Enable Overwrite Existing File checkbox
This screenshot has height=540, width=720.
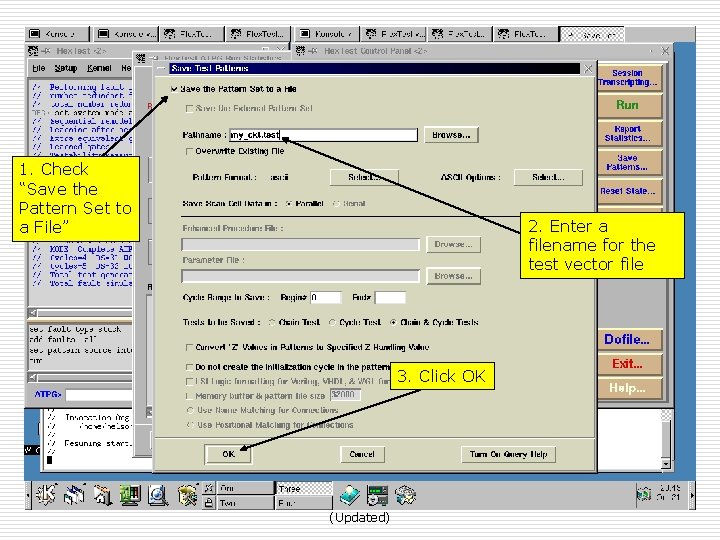coord(189,151)
